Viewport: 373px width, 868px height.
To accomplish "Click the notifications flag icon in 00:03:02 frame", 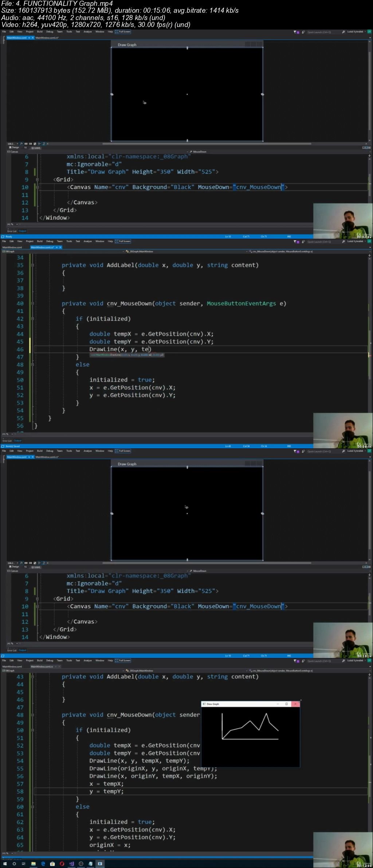I will [296, 32].
